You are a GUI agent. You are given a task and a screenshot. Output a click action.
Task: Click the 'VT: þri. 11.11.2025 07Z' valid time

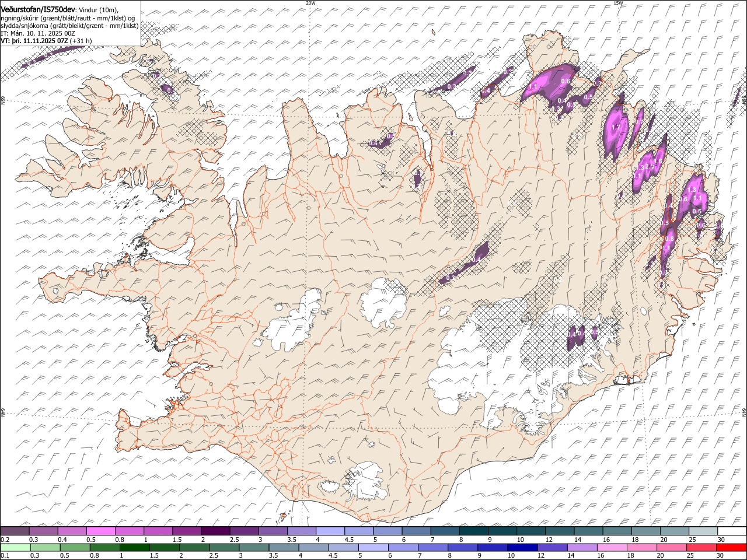click(34, 41)
